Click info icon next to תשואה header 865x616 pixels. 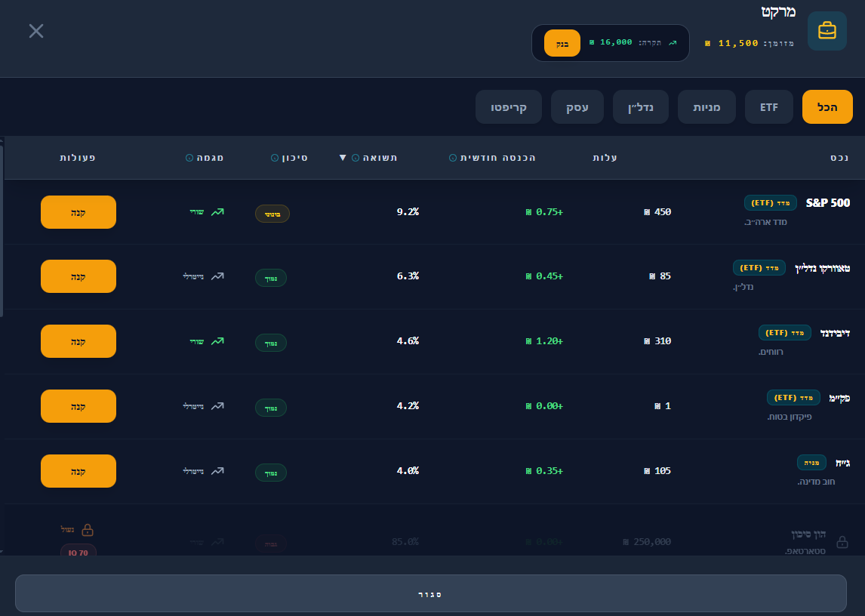(x=356, y=158)
